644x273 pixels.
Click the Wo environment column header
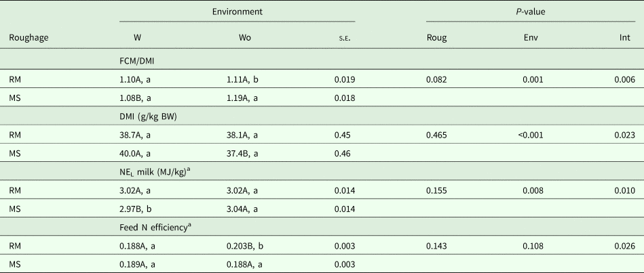(x=233, y=38)
